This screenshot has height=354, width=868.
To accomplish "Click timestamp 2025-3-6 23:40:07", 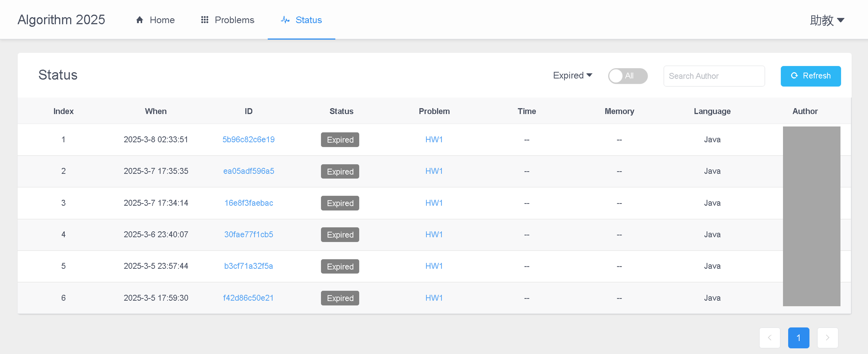I will coord(156,234).
